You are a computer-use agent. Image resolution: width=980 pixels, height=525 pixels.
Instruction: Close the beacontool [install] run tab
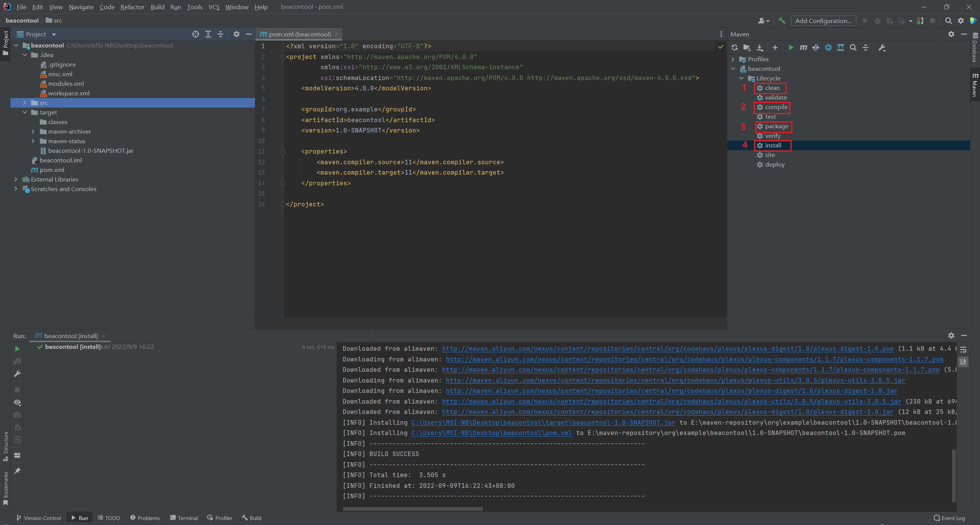(x=103, y=336)
